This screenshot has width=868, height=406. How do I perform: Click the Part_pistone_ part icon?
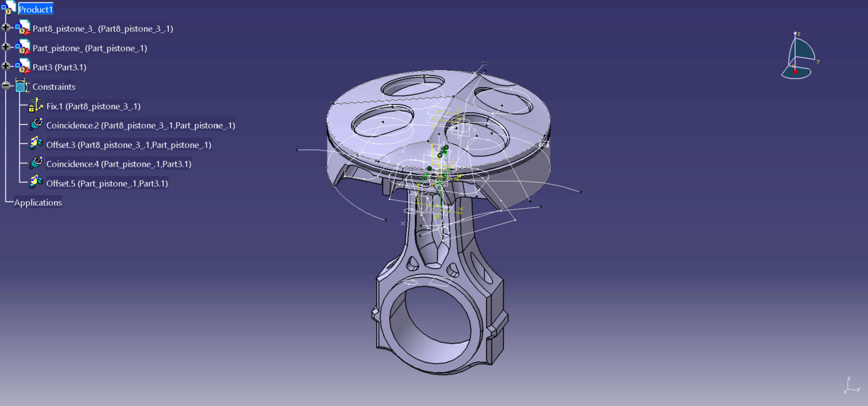[x=23, y=47]
